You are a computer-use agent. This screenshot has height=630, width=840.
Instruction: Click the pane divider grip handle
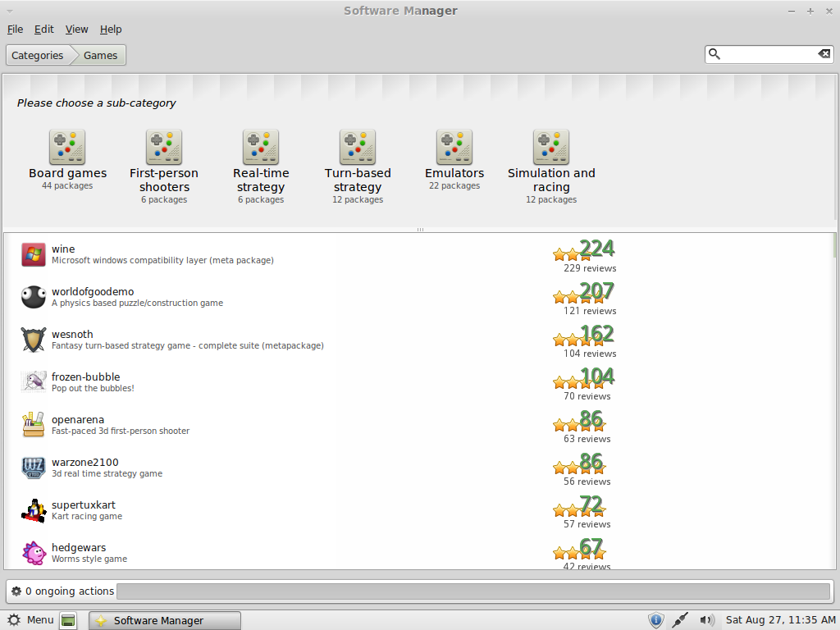420,230
